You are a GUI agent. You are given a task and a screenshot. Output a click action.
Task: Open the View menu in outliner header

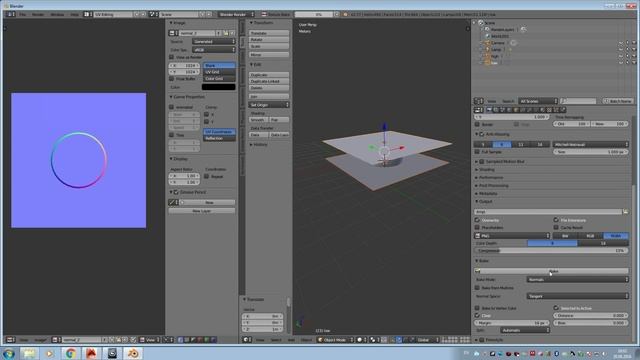click(491, 101)
